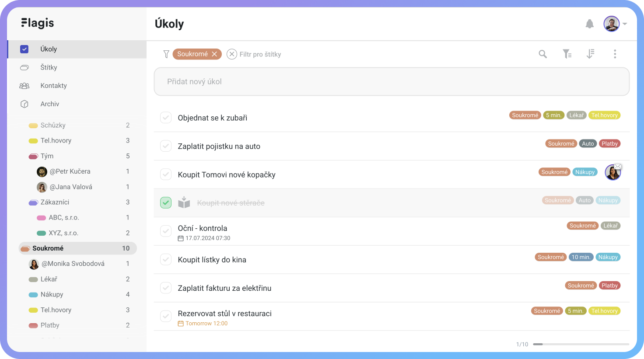This screenshot has height=359, width=644.
Task: Click the funnel icon beside Soukromé filter
Action: (166, 54)
